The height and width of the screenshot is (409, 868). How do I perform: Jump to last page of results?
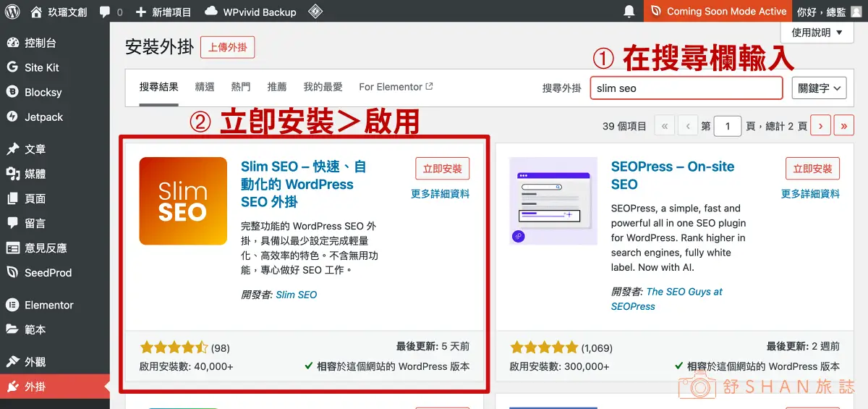tap(843, 126)
